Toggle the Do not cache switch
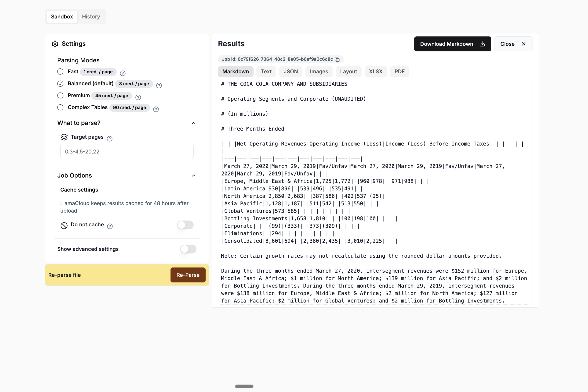This screenshot has width=588, height=392. pos(185,225)
